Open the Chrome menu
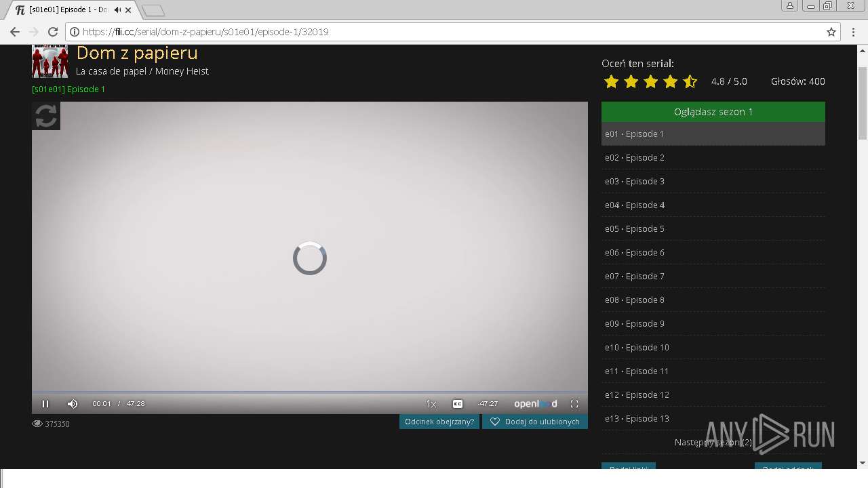 [854, 32]
